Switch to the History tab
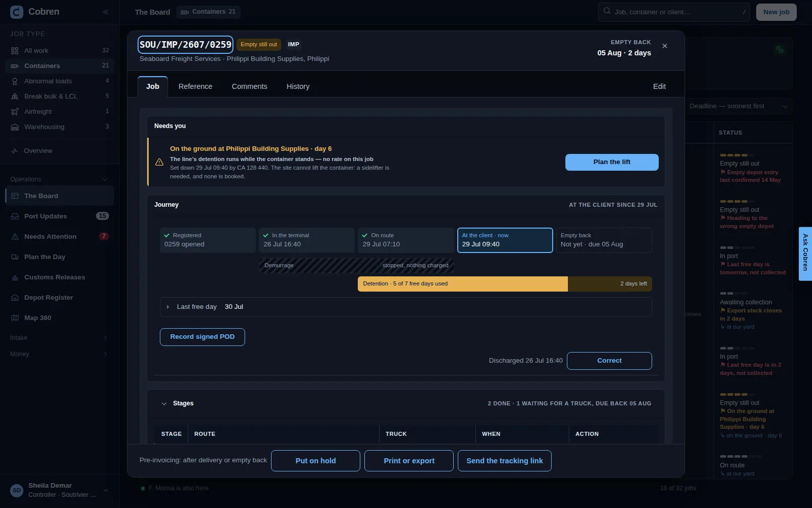This screenshot has height=508, width=812. tap(298, 86)
